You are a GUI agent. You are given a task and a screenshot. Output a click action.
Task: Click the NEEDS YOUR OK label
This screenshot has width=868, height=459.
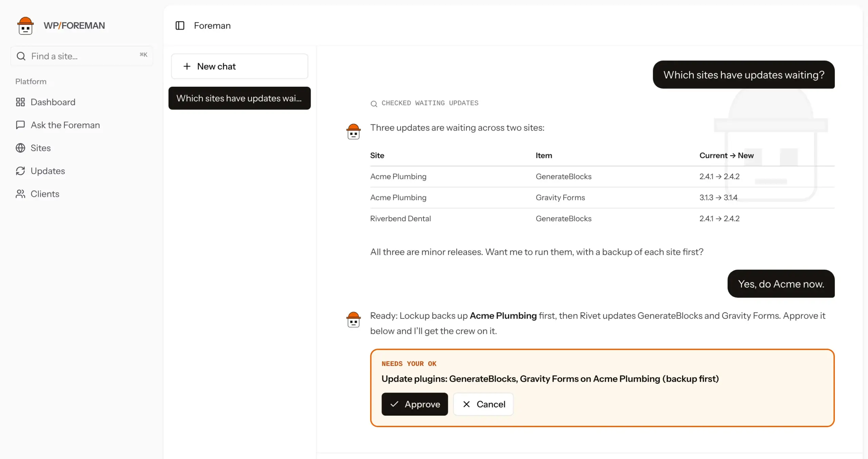tap(409, 364)
